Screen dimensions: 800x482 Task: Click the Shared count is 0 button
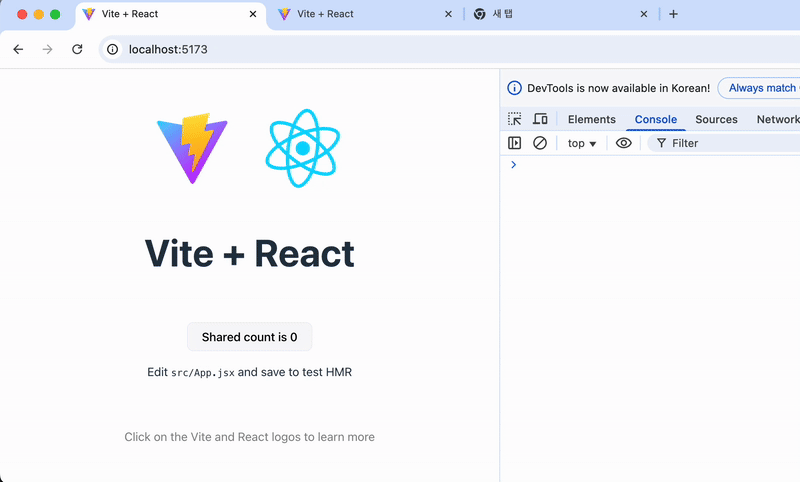click(x=249, y=337)
